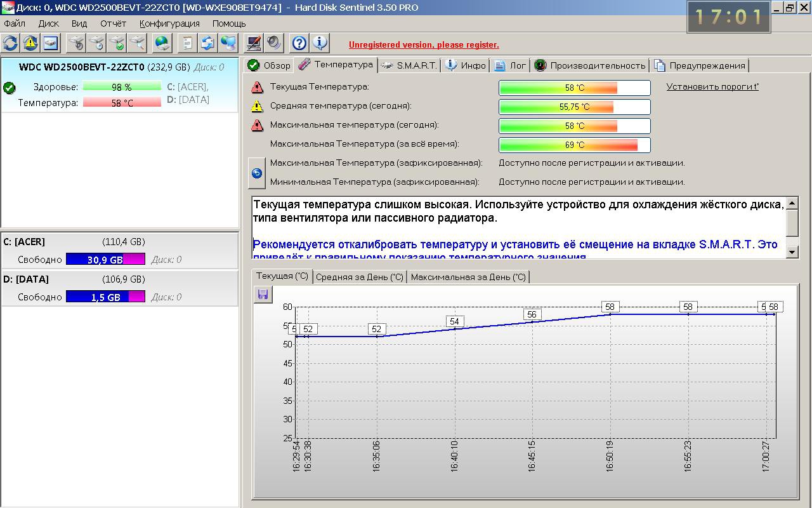This screenshot has height=508, width=812.
Task: Click the 56 data point label on chart
Action: click(532, 314)
